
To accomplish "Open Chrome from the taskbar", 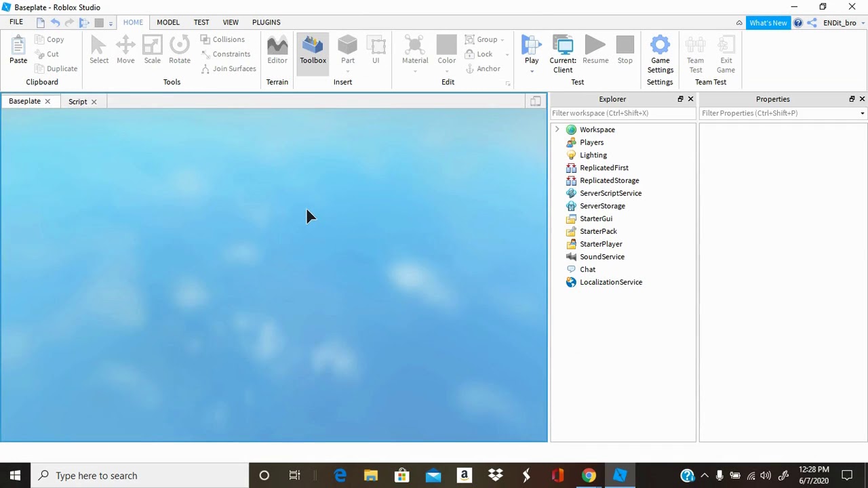I will click(589, 476).
